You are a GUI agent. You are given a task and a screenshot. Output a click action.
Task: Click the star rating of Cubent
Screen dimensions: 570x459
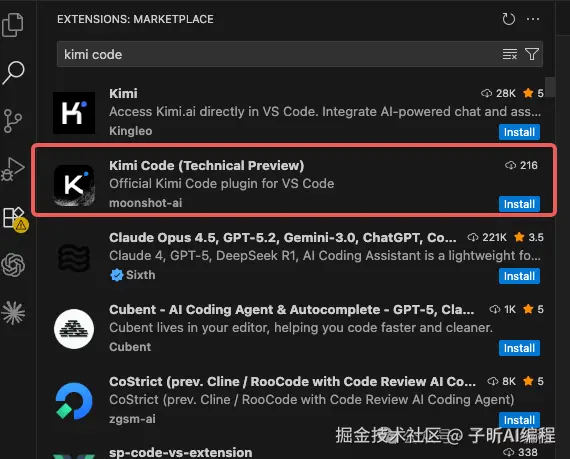click(x=533, y=309)
